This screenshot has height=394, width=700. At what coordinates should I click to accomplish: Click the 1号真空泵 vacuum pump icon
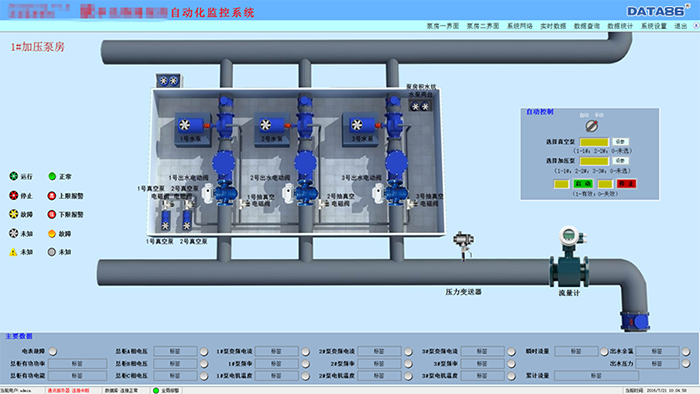pyautogui.click(x=165, y=220)
